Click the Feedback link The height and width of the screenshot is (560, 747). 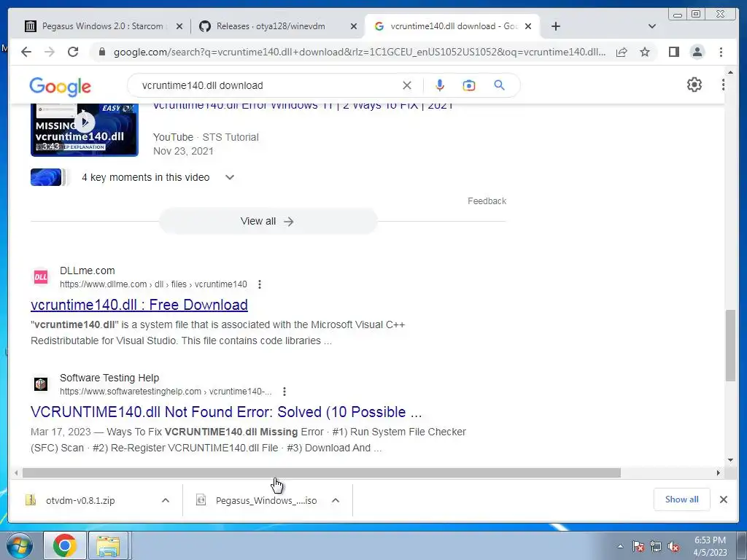pos(487,201)
